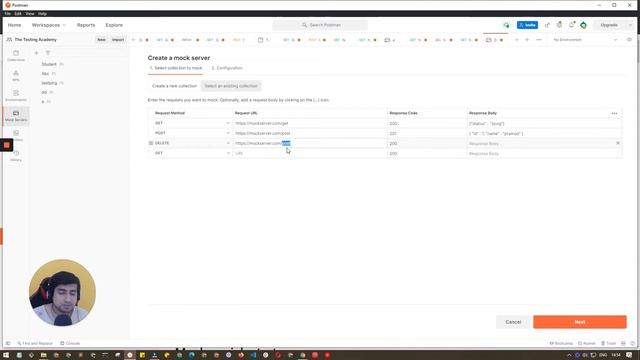This screenshot has height=360, width=640.
Task: Switch to the Configuration step tab
Action: click(227, 68)
